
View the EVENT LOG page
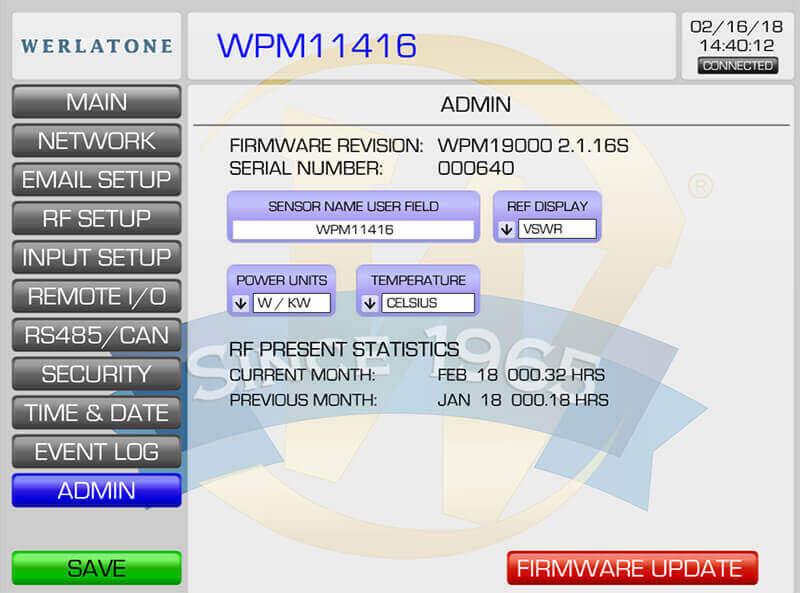point(96,452)
